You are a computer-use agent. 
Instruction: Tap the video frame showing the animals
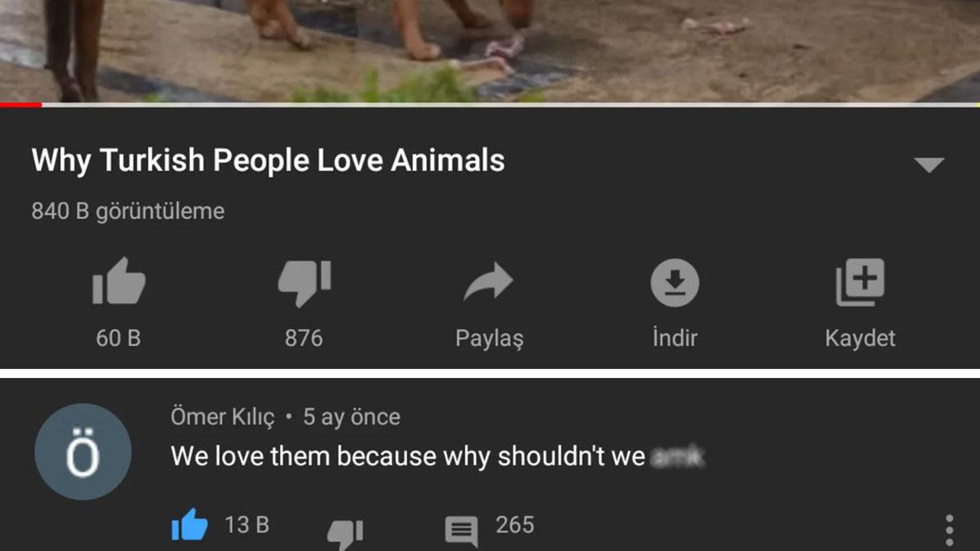[490, 51]
